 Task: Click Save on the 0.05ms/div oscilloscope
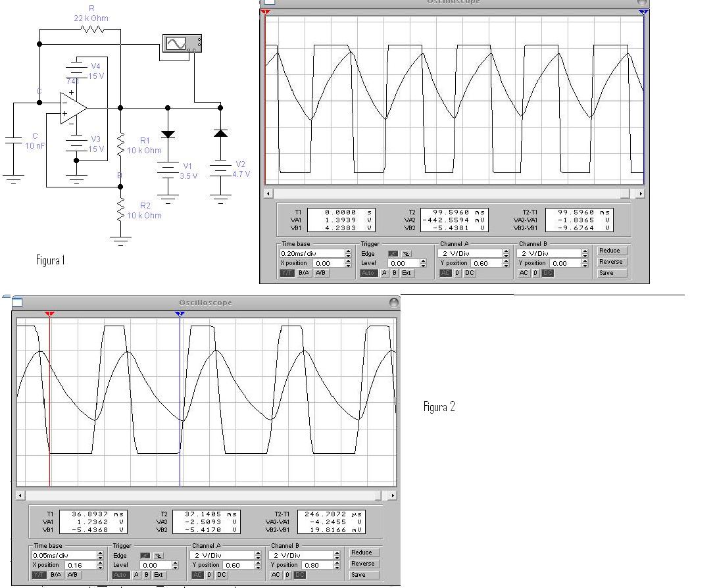pyautogui.click(x=362, y=575)
